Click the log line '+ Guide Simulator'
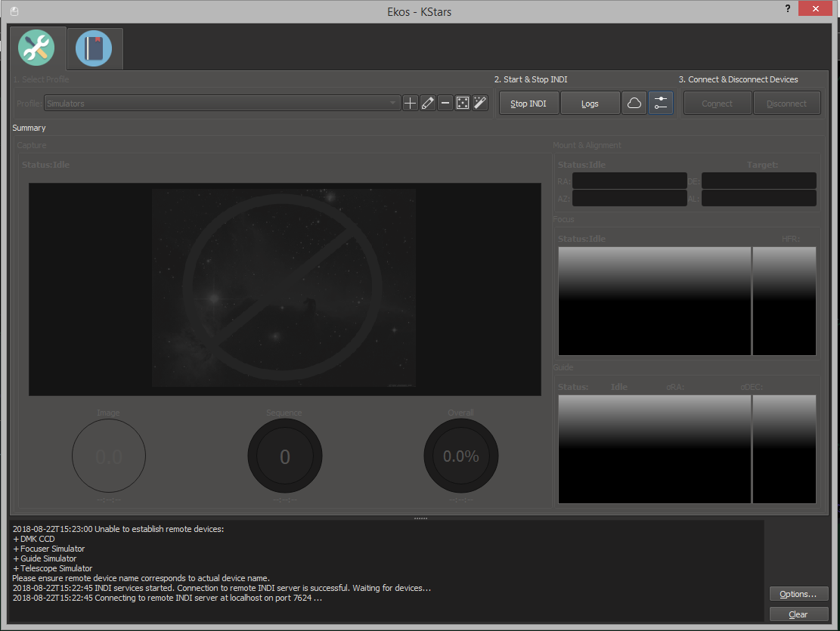This screenshot has height=631, width=840. point(45,558)
